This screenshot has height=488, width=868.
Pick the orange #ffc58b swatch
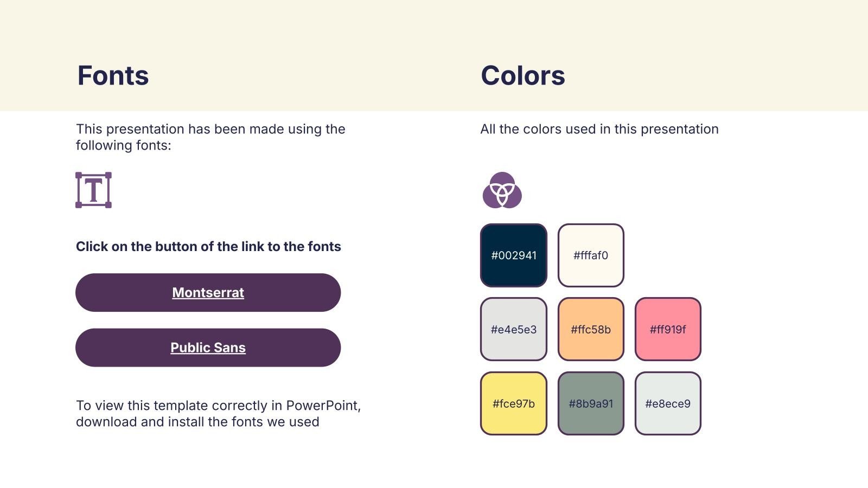(591, 329)
